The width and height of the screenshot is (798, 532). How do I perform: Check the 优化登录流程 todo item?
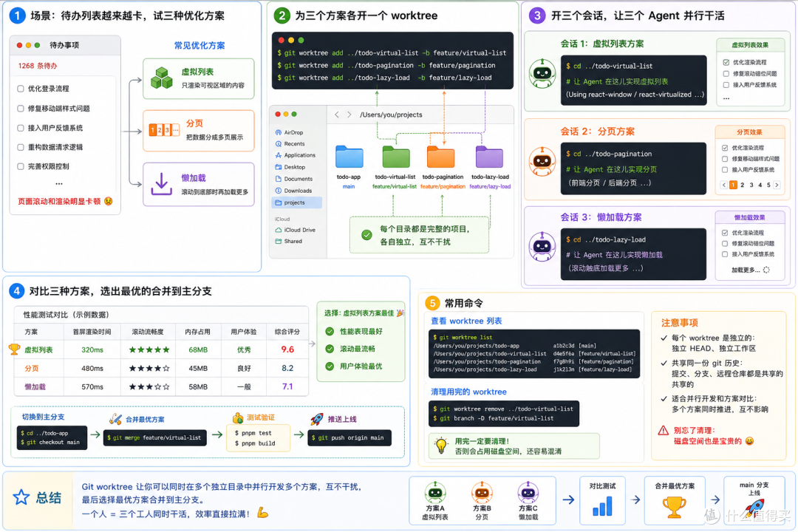[21, 89]
